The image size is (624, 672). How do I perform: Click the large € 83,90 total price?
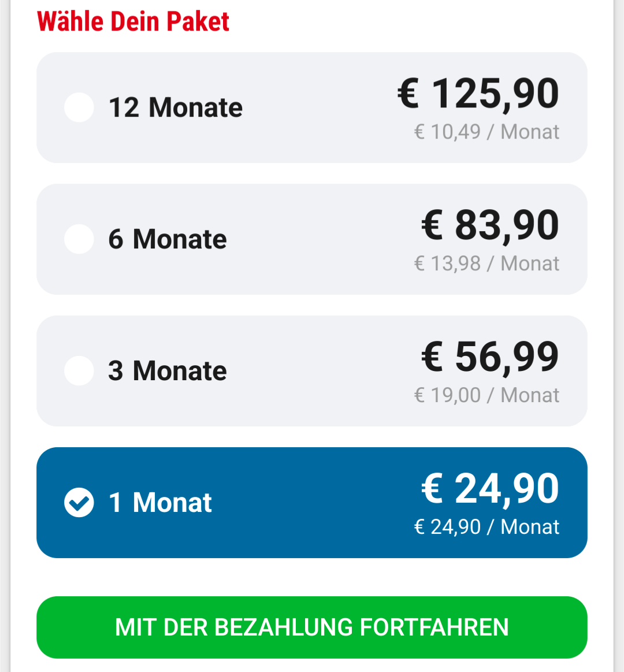coord(490,225)
